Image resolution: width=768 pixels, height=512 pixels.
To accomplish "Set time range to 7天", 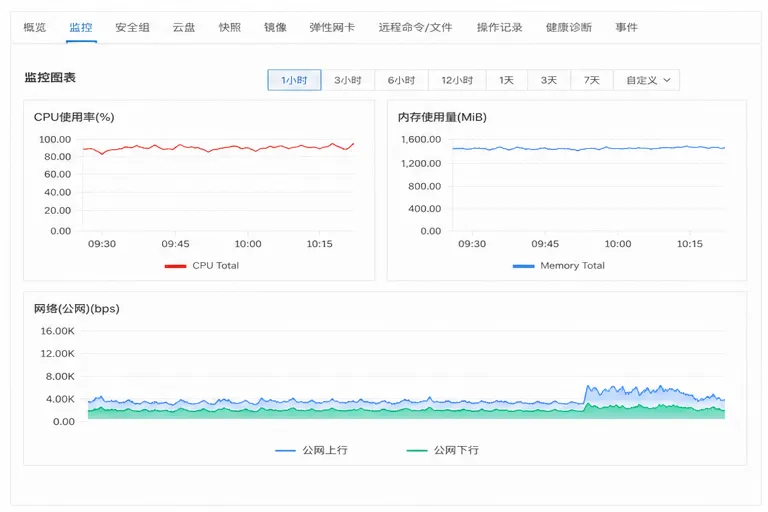I will coord(592,80).
